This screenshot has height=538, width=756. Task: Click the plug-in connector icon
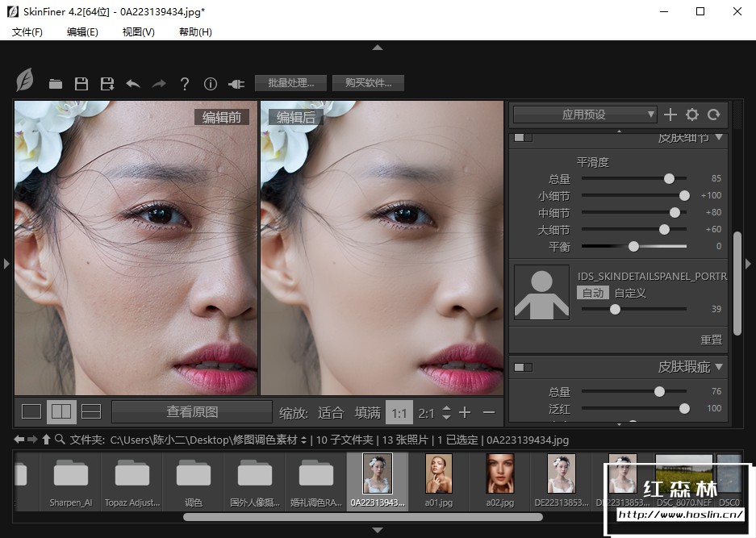236,84
